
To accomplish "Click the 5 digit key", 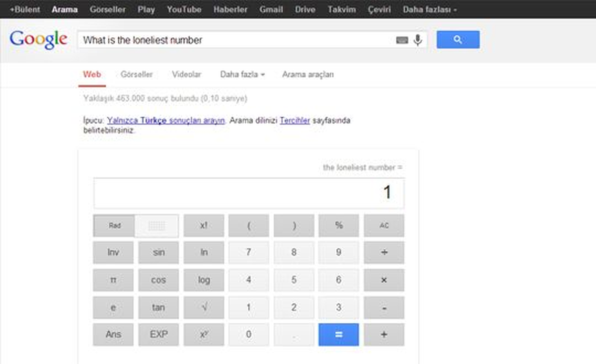I will point(294,280).
